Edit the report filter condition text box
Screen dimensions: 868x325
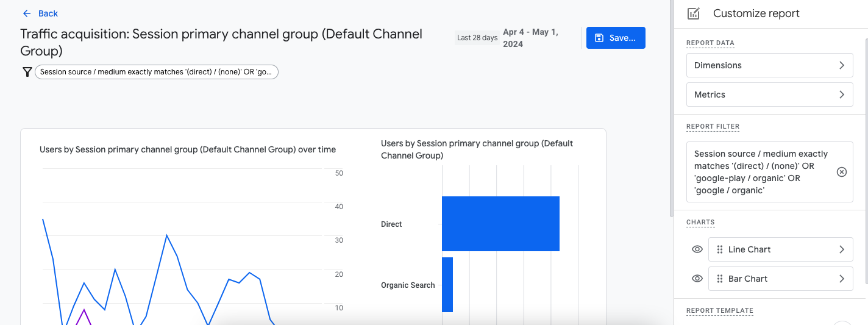pyautogui.click(x=762, y=172)
